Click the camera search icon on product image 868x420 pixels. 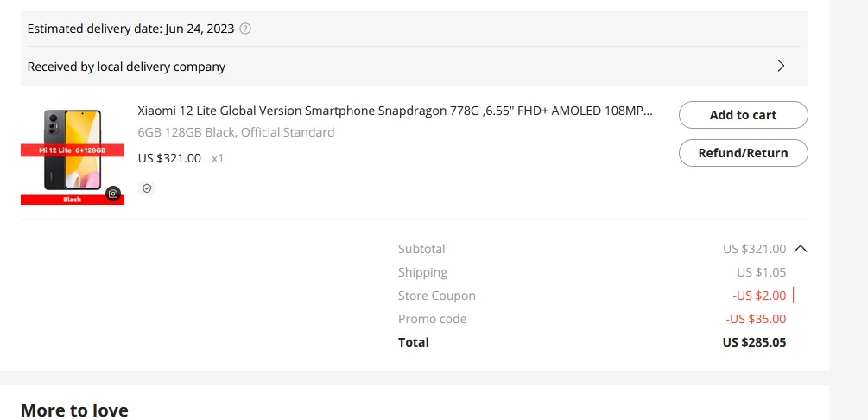click(x=113, y=194)
